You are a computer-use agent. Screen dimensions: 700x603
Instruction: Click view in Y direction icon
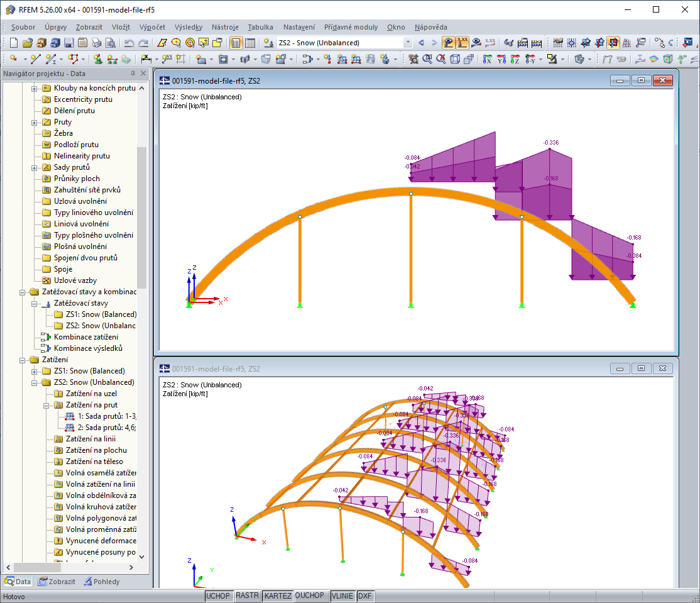pyautogui.click(x=501, y=59)
